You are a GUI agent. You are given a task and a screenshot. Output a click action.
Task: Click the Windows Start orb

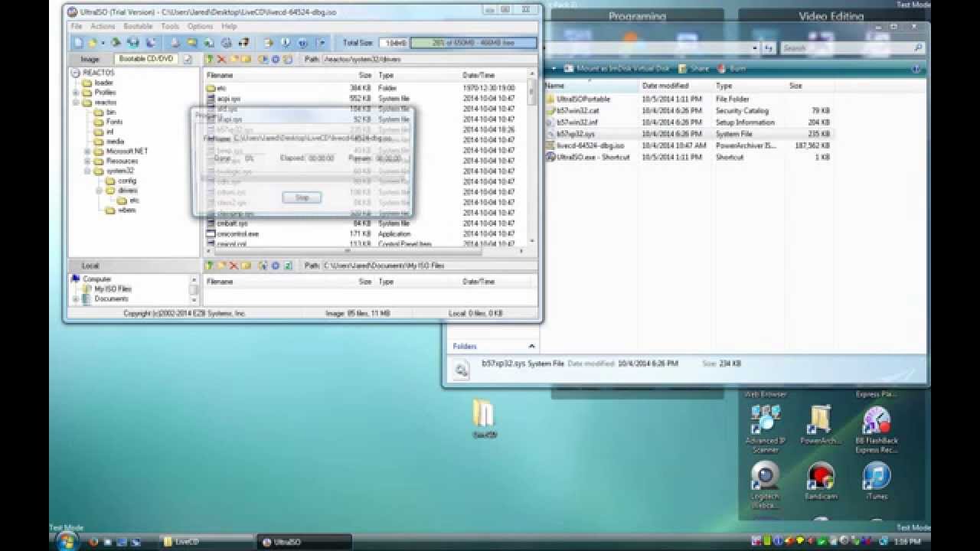coord(67,541)
